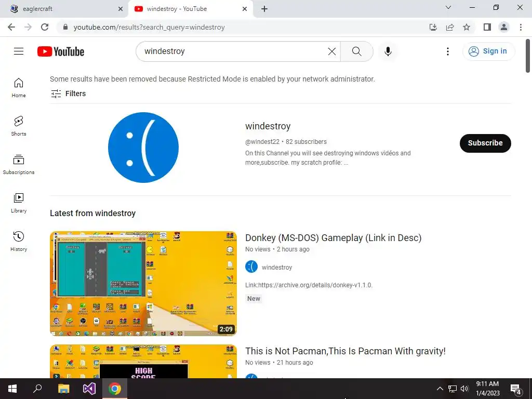Open the Windows Start menu

point(12,389)
